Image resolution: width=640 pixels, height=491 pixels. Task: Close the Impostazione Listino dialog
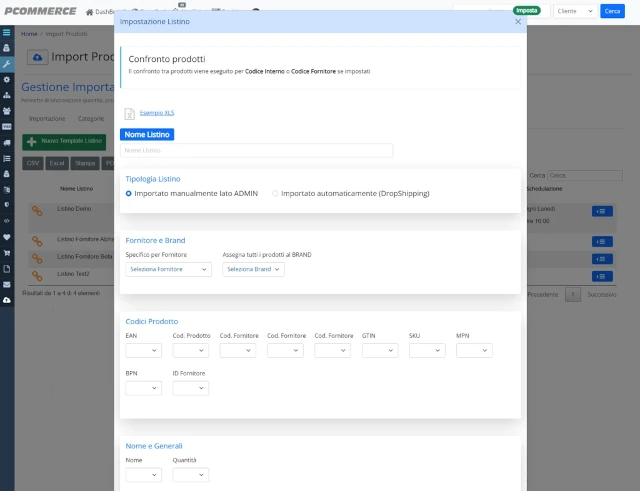[x=518, y=22]
